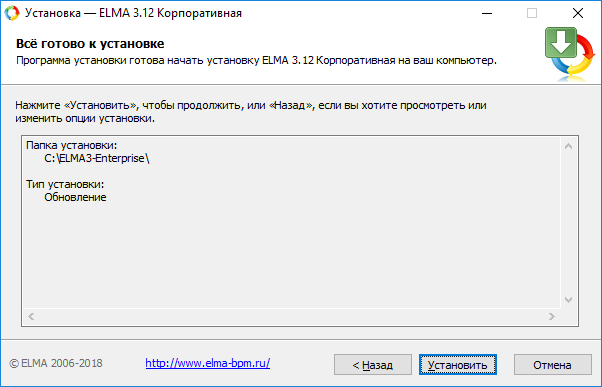Click the horizontal scrollbar track in summary box
Image resolution: width=602 pixels, height=387 pixels.
291,316
